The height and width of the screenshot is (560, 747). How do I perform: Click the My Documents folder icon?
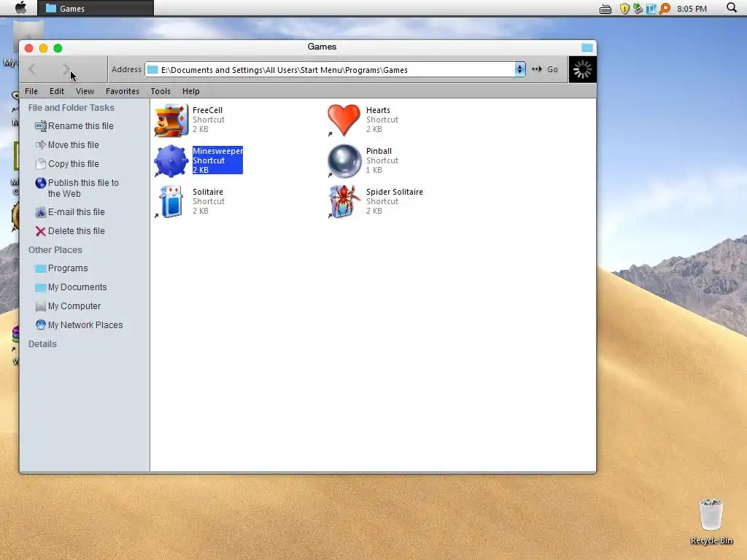click(x=41, y=287)
